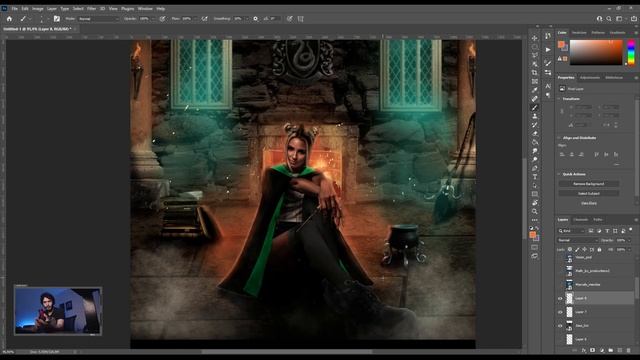640x360 pixels.
Task: Click the Home icon in options bar
Action: pos(9,19)
